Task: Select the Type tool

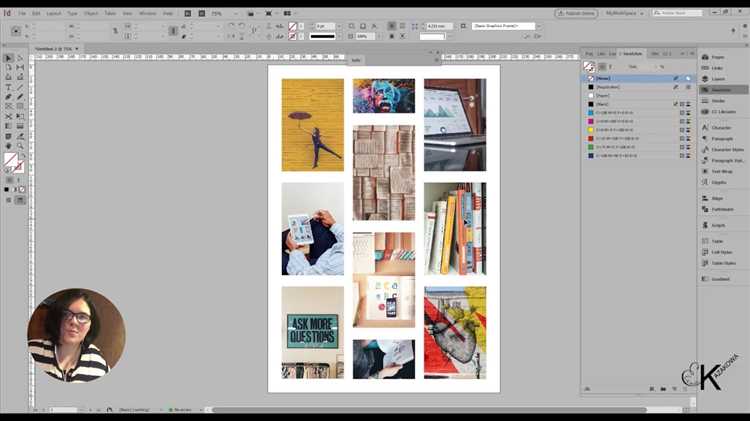Action: click(x=8, y=87)
